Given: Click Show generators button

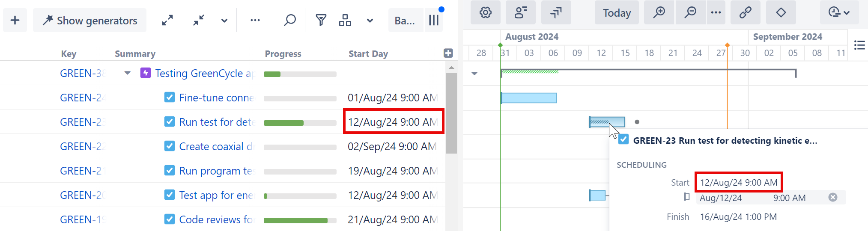Looking at the screenshot, I should pyautogui.click(x=90, y=20).
